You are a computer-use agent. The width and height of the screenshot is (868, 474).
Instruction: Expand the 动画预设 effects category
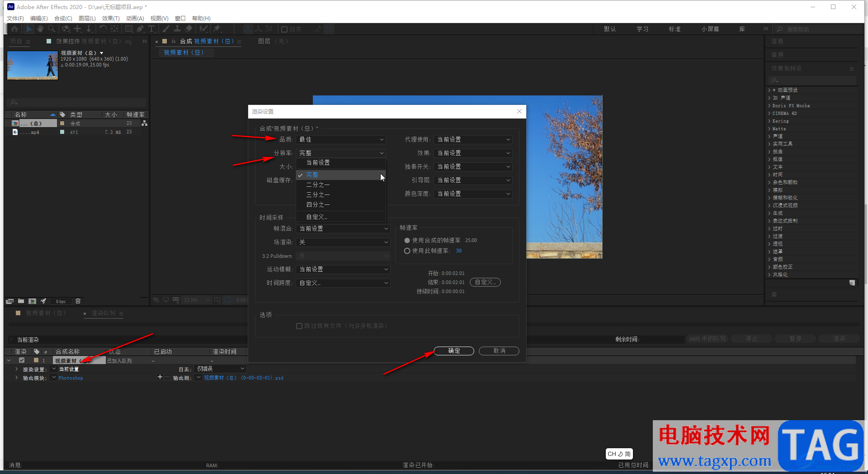pyautogui.click(x=769, y=90)
